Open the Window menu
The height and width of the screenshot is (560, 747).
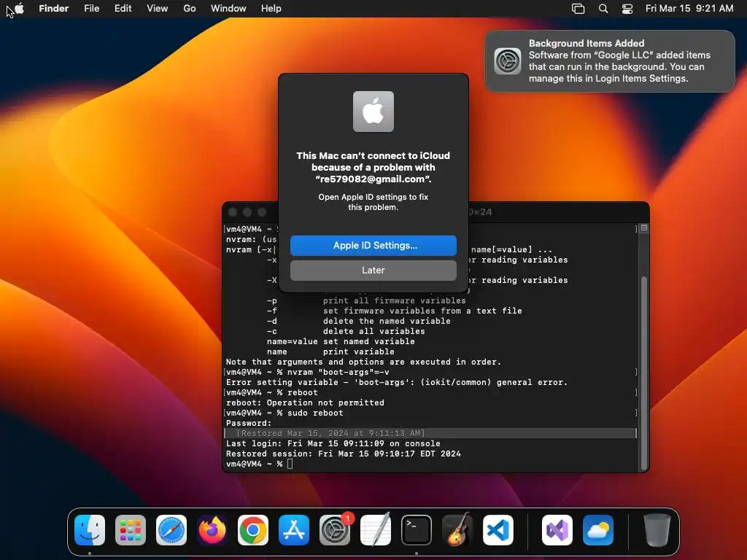[x=228, y=9]
